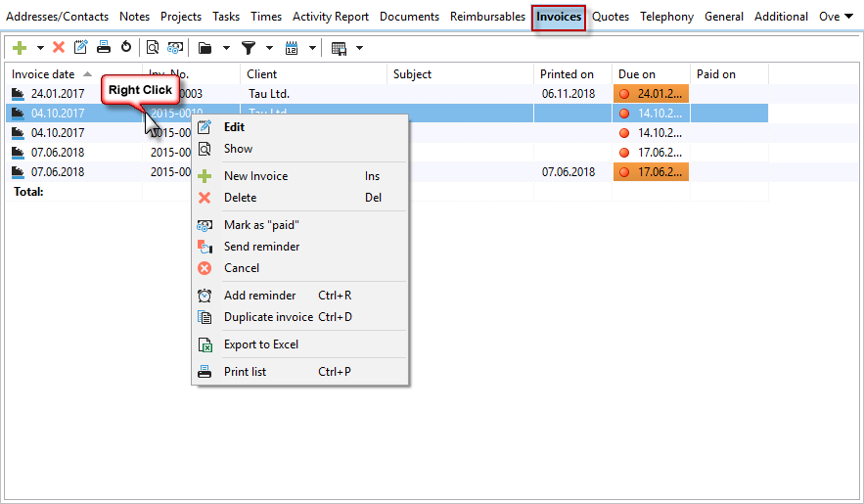Click the red X delete toolbar icon
Screen dimensions: 864x504
[59, 47]
